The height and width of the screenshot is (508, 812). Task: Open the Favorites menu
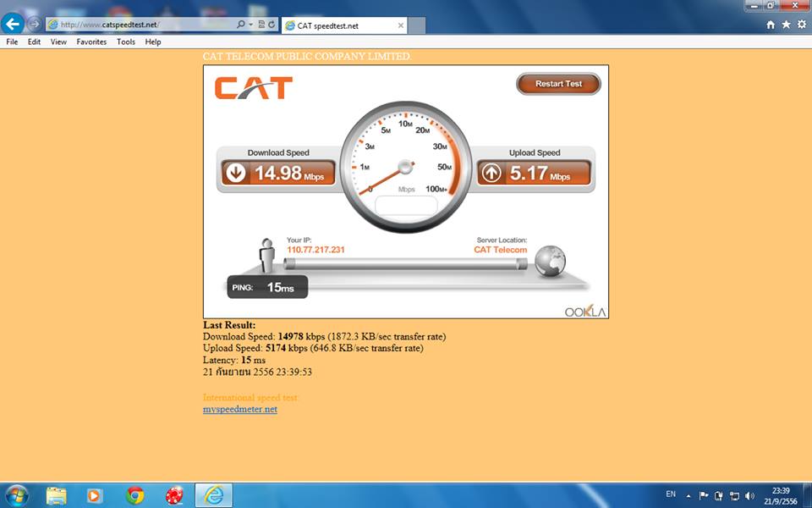tap(91, 42)
